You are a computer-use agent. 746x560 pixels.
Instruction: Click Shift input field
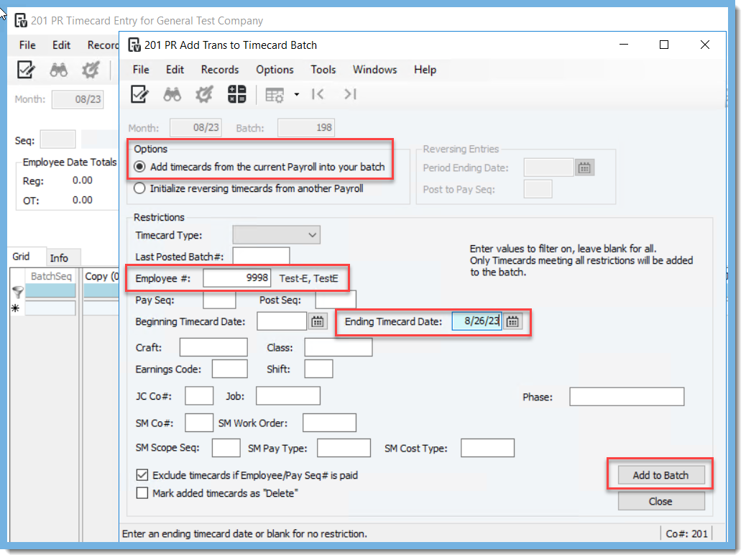coord(319,369)
